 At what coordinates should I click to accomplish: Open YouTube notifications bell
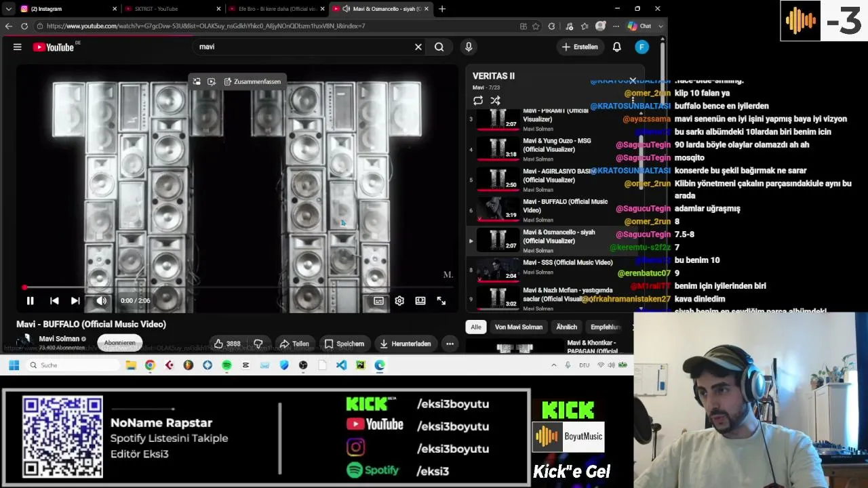coord(617,47)
